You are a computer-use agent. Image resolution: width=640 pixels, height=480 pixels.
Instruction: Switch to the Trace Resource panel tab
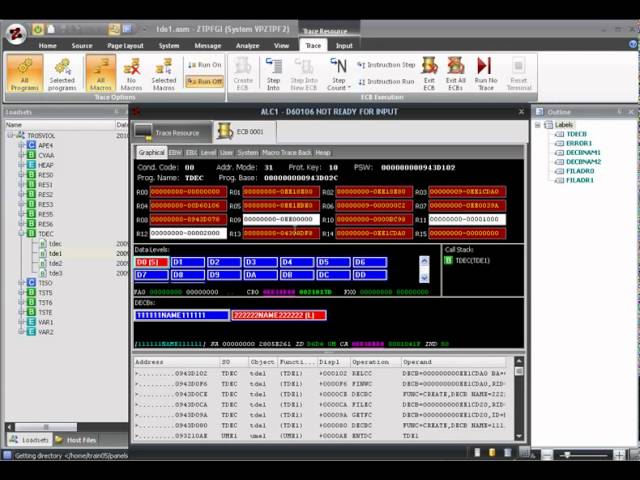coord(171,132)
